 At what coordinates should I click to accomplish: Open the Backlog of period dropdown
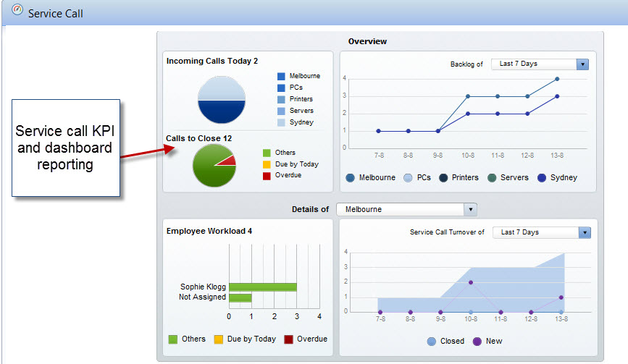tap(582, 64)
